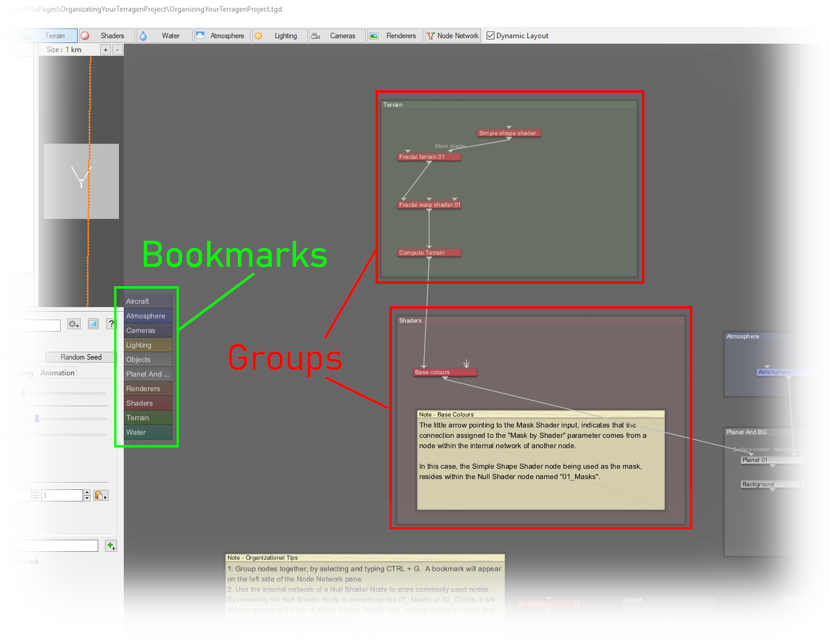Switch to the Shaders layout
The height and width of the screenshot is (644, 830).
(107, 36)
